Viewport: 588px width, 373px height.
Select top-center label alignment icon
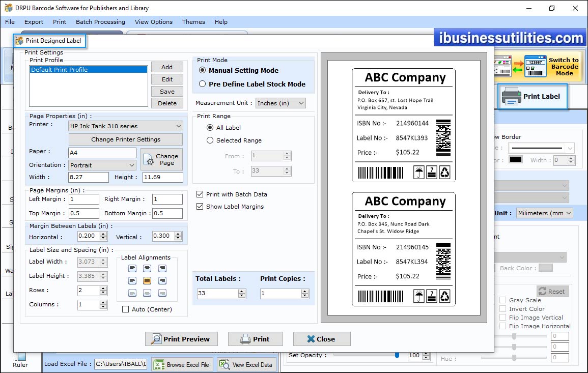(x=147, y=268)
